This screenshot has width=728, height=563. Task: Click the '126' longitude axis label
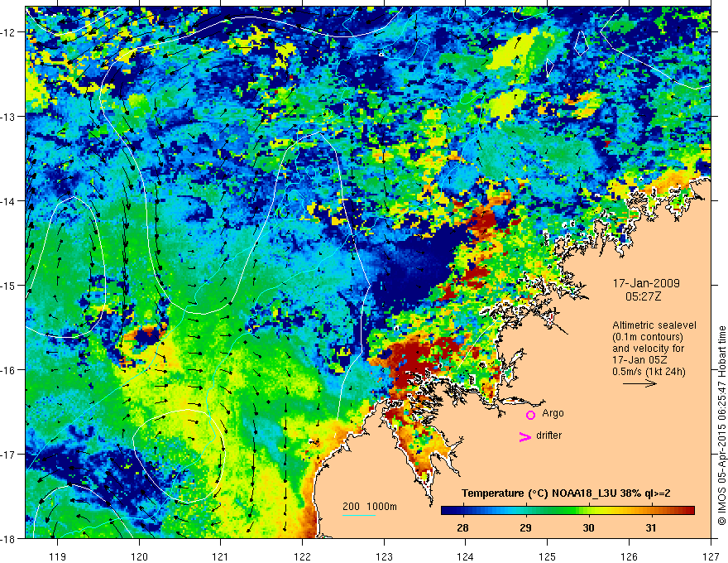[629, 556]
